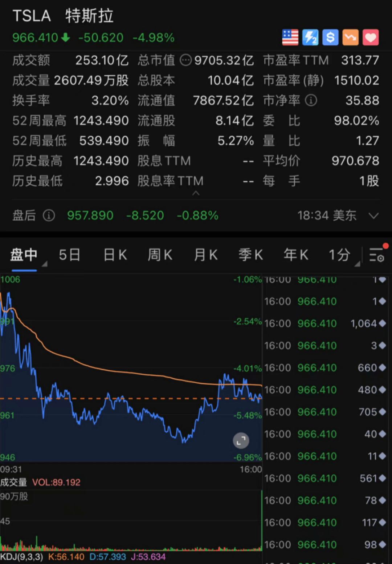This screenshot has height=564, width=392.
Task: Tap the 成交额 value 253.10亿
Action: (102, 60)
